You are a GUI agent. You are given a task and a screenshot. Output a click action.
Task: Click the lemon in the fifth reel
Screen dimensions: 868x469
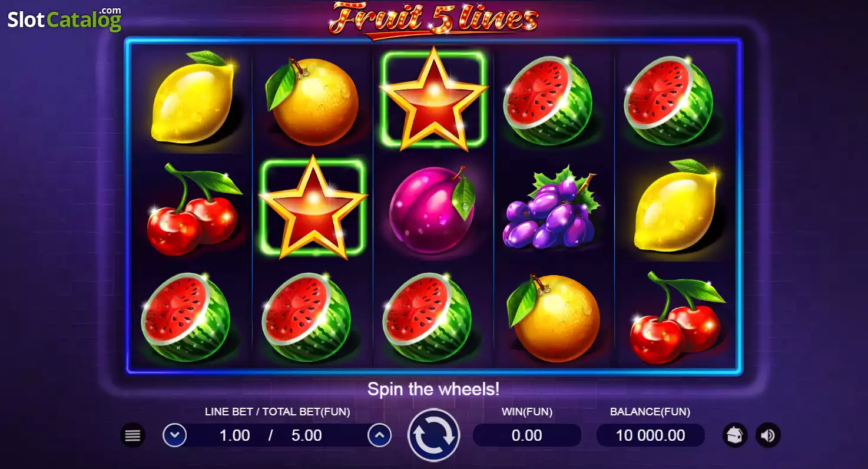pyautogui.click(x=675, y=206)
